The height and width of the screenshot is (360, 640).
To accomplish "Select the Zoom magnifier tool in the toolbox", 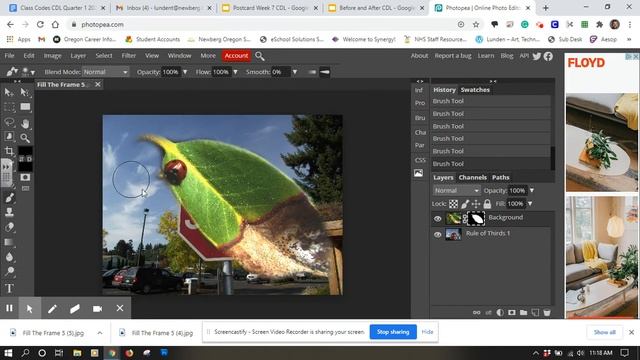I will (25, 138).
